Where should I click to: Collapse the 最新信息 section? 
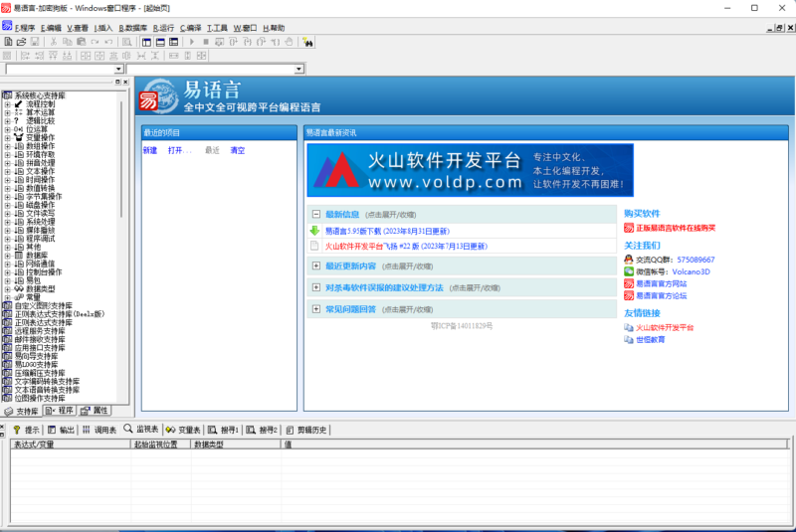[x=315, y=214]
